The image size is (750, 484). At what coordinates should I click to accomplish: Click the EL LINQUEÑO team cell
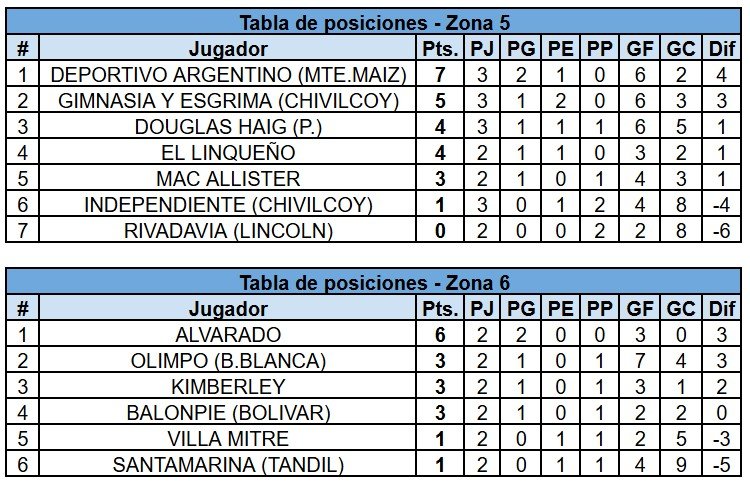tap(228, 153)
